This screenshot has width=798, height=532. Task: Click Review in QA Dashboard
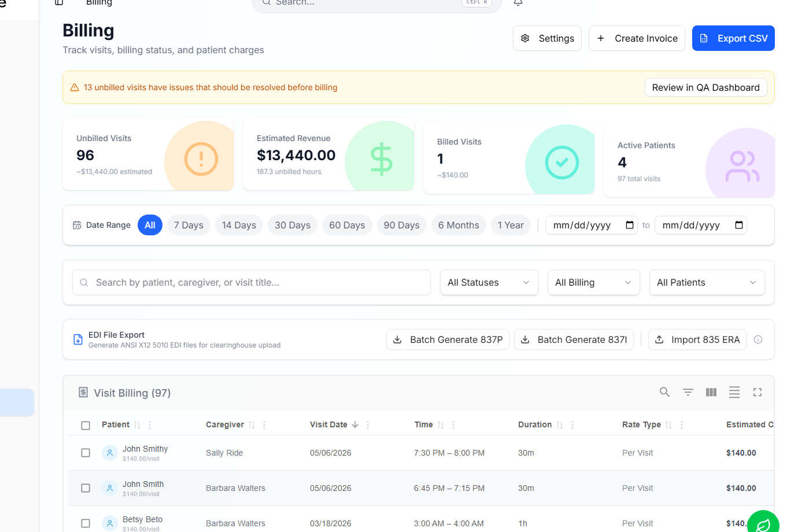point(705,87)
